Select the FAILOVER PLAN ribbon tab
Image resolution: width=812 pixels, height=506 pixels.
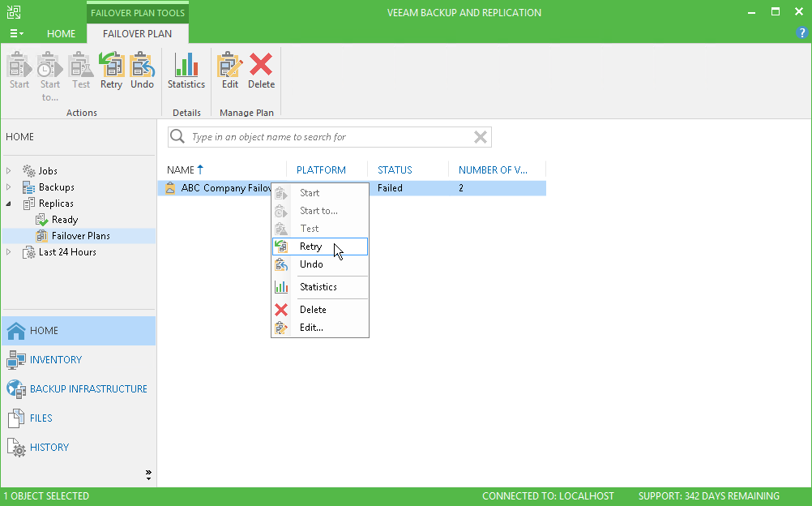coord(137,34)
